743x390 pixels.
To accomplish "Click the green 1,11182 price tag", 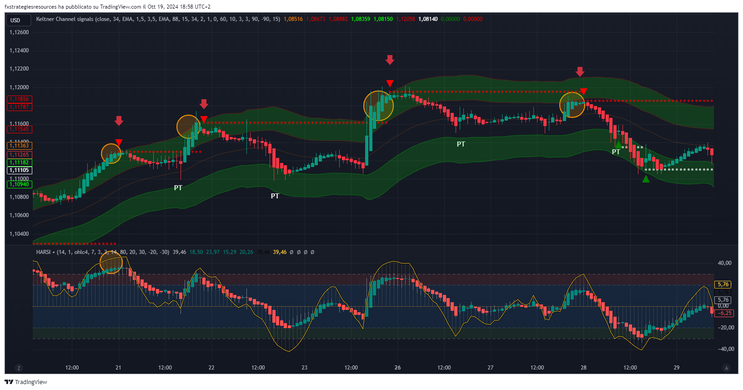I will click(19, 162).
